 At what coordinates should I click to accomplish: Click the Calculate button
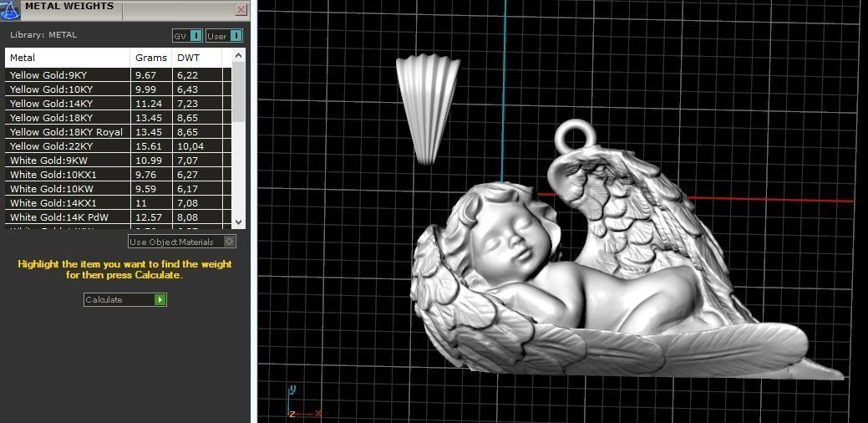pyautogui.click(x=125, y=299)
